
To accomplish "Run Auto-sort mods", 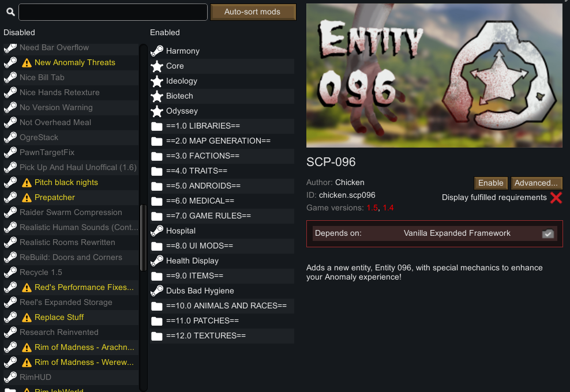I will tap(253, 12).
